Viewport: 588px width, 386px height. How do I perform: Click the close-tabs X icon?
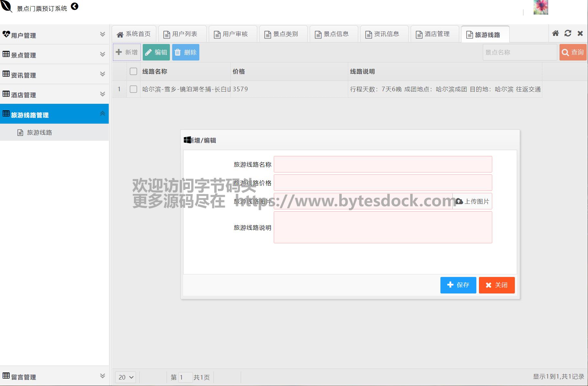point(580,33)
